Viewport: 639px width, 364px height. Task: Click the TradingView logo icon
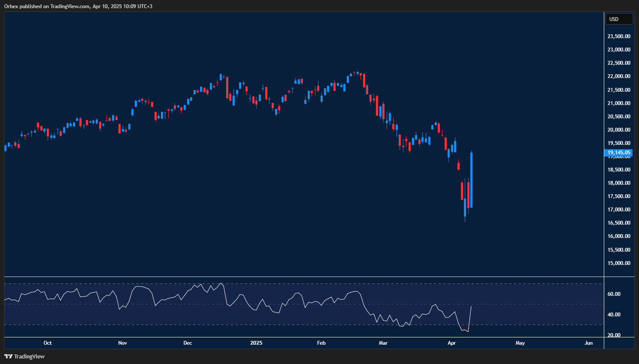[x=8, y=356]
